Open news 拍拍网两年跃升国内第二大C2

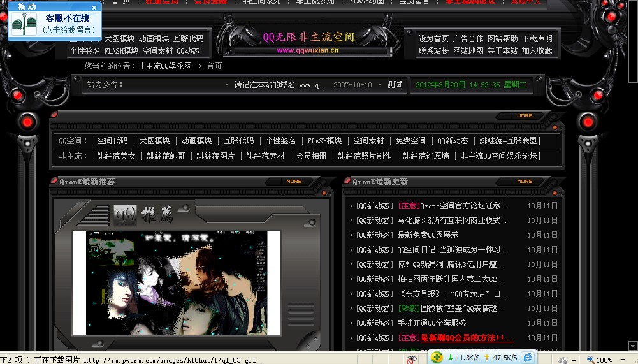click(x=451, y=279)
